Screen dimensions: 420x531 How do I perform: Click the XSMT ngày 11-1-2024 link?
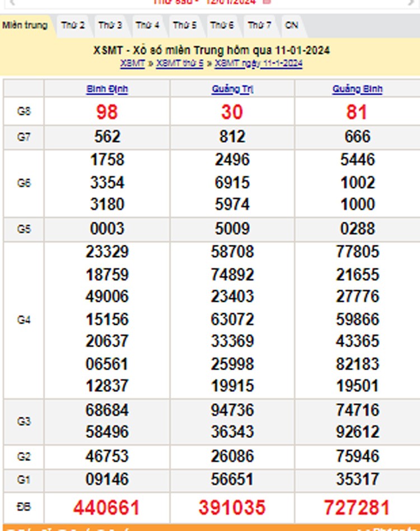[258, 63]
